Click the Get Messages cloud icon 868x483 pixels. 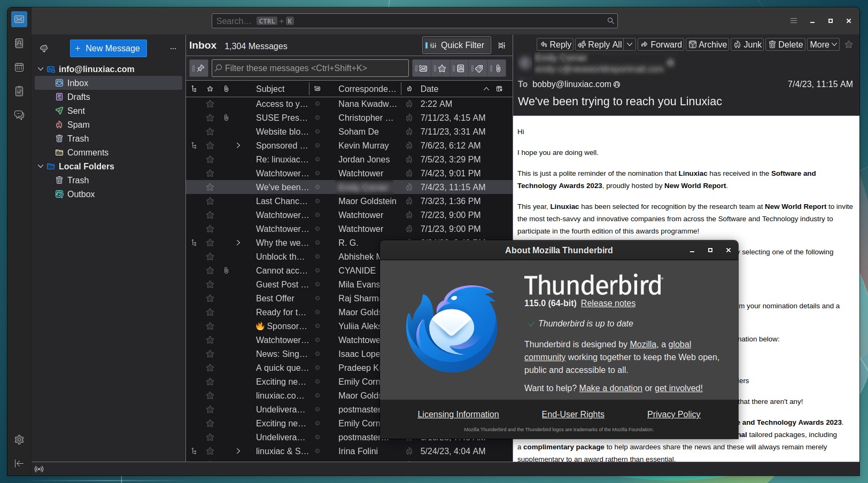tap(44, 48)
